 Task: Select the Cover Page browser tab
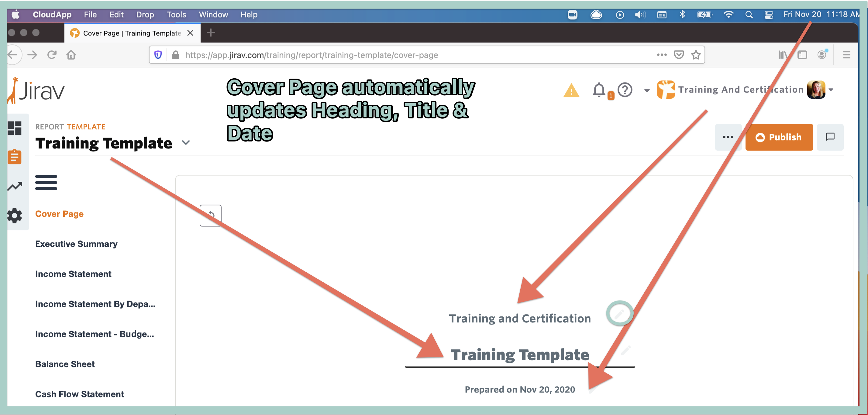[132, 33]
